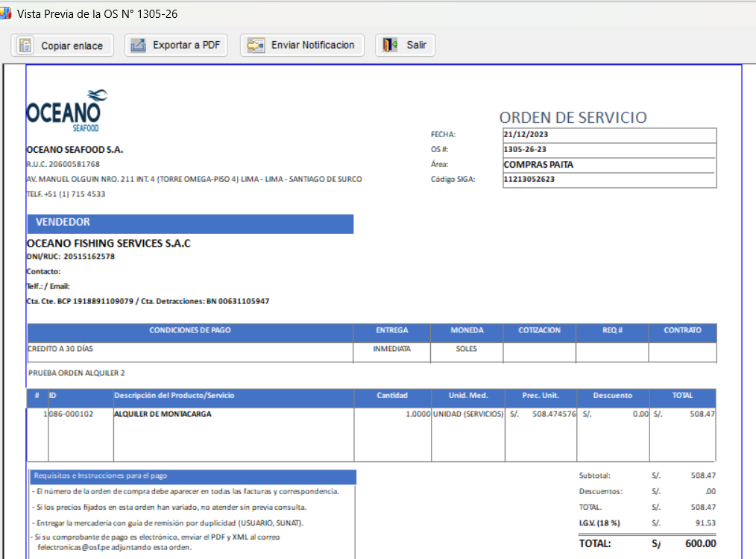Click the CONDICIONES DE PAGO column header
Screen dimensions: 756x559
(x=190, y=330)
